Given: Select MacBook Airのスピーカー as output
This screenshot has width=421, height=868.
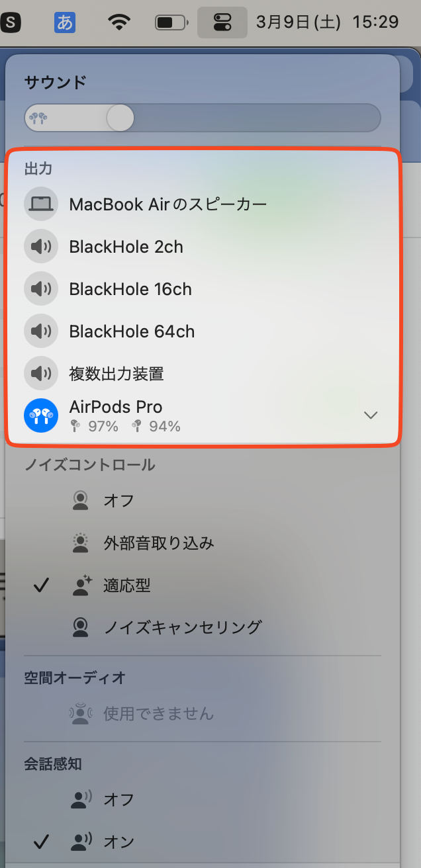Looking at the screenshot, I should pyautogui.click(x=203, y=204).
